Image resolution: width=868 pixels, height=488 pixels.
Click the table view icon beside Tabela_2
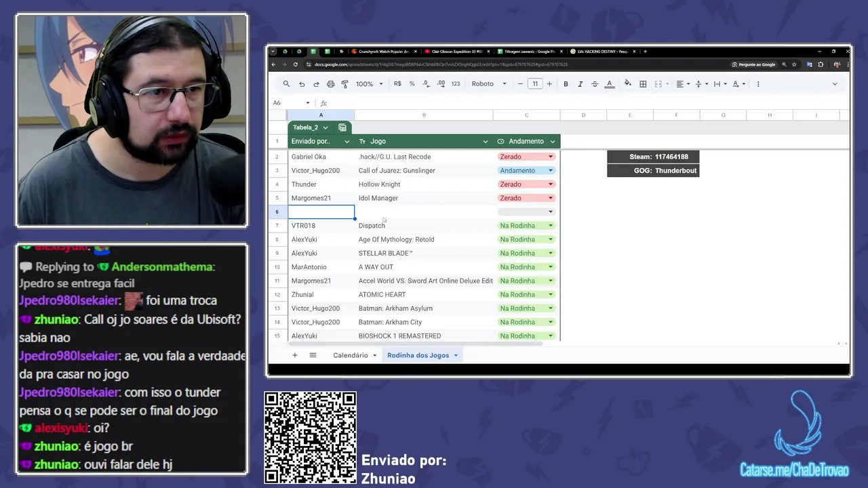coord(342,127)
